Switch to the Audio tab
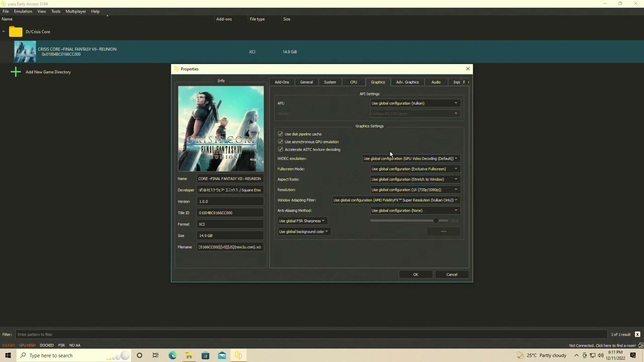 coord(436,82)
